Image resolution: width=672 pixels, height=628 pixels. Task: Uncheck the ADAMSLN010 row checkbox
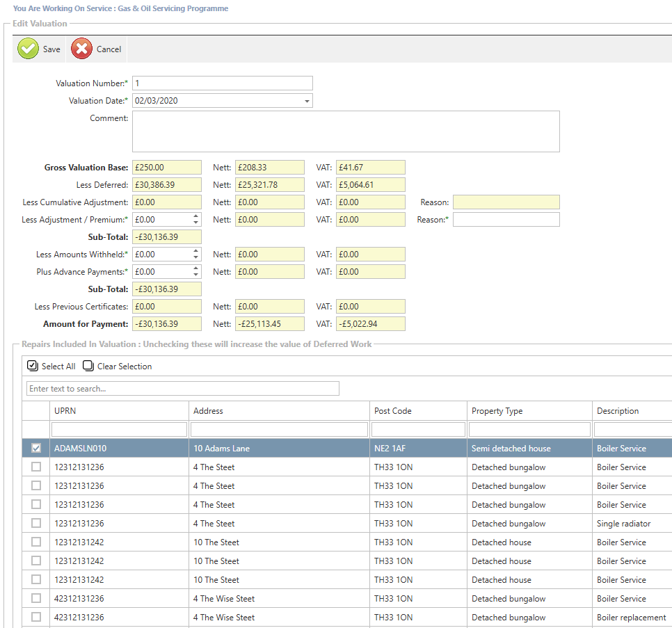click(x=36, y=449)
